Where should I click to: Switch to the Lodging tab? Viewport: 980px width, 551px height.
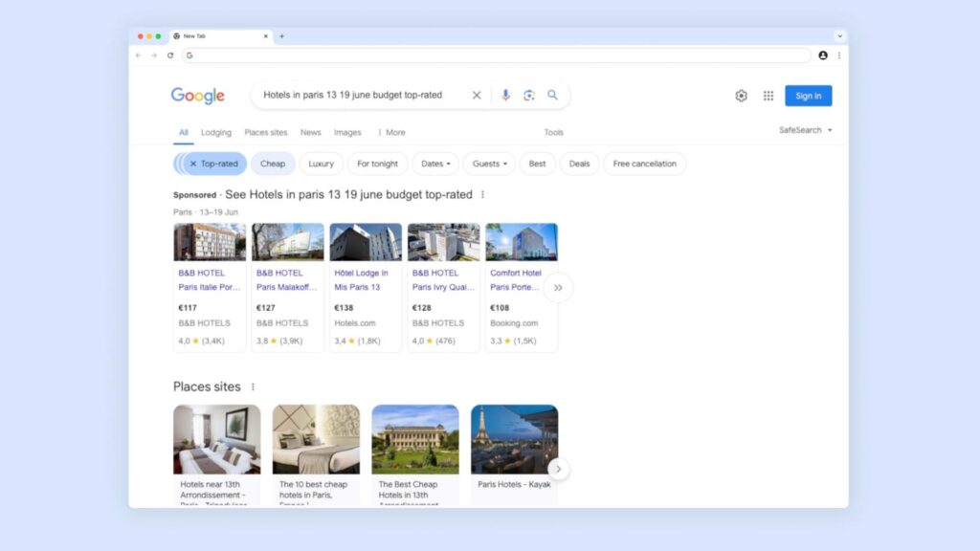click(x=216, y=133)
